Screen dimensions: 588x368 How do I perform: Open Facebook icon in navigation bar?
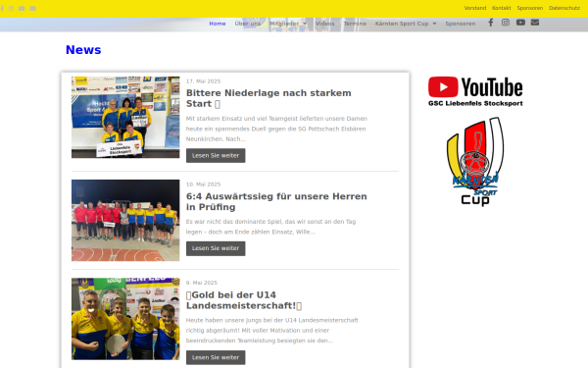491,23
